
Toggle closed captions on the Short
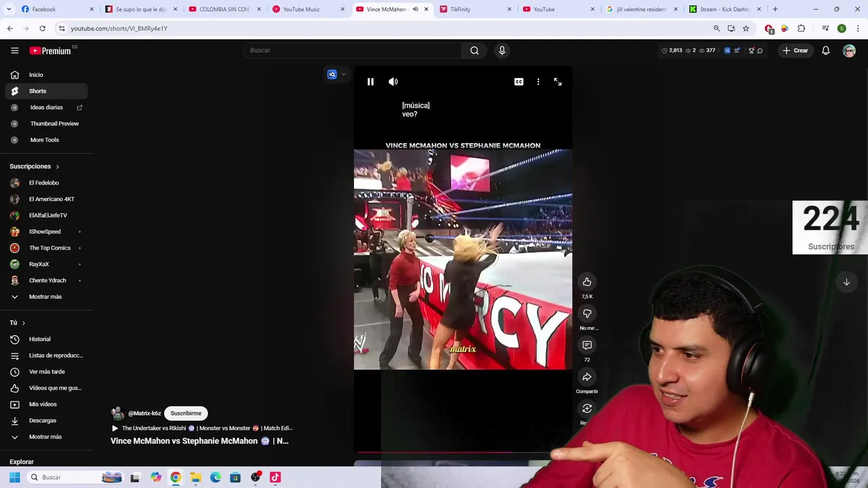click(x=519, y=81)
